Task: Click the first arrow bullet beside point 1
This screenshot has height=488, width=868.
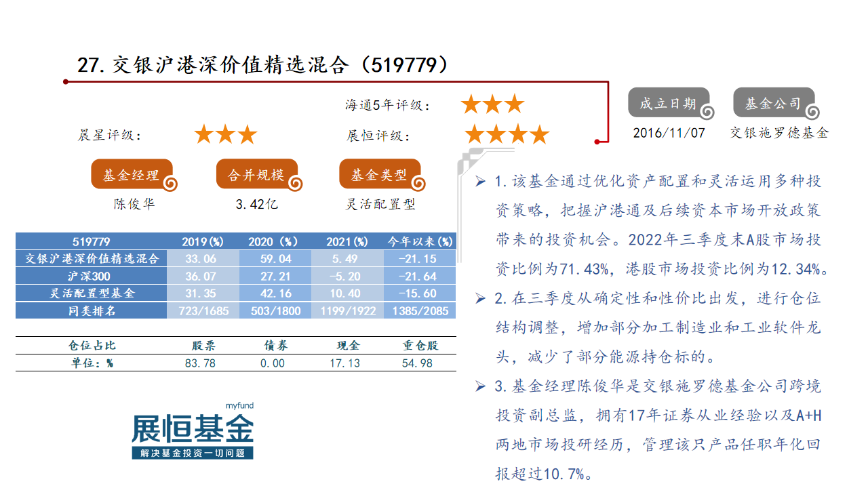Action: pos(480,182)
